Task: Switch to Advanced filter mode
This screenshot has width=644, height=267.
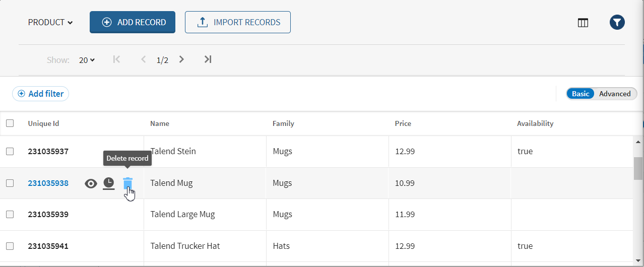Action: pos(615,94)
